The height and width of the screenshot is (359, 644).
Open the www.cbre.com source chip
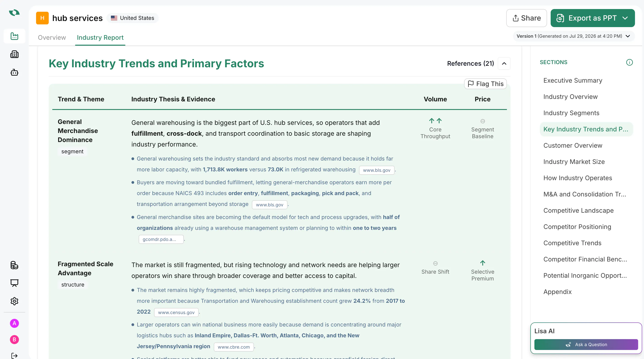pos(234,347)
